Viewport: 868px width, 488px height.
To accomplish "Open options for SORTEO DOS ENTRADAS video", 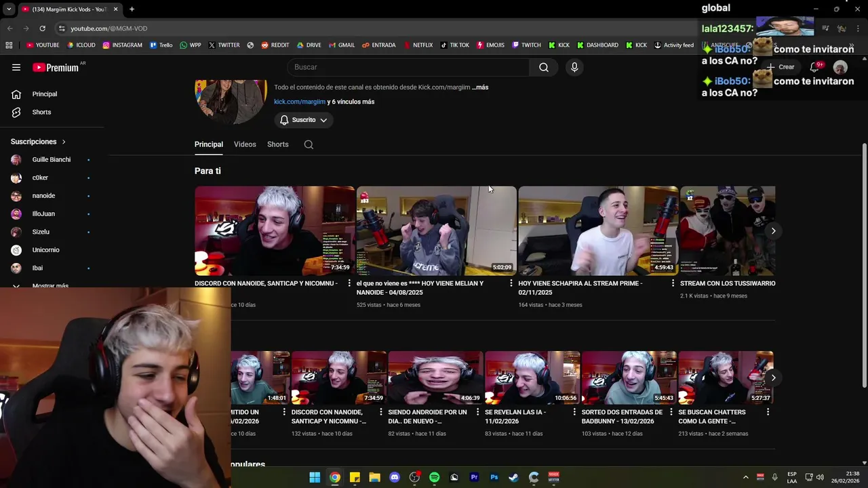I will pyautogui.click(x=671, y=412).
